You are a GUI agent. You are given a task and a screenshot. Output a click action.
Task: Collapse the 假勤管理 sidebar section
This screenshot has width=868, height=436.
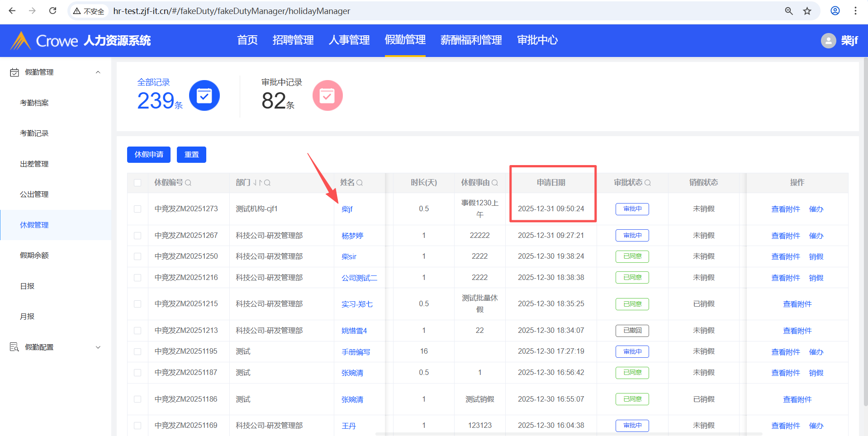(x=98, y=72)
